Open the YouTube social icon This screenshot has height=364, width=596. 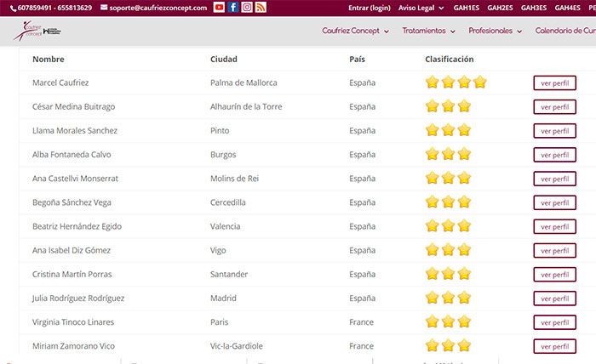coord(219,8)
